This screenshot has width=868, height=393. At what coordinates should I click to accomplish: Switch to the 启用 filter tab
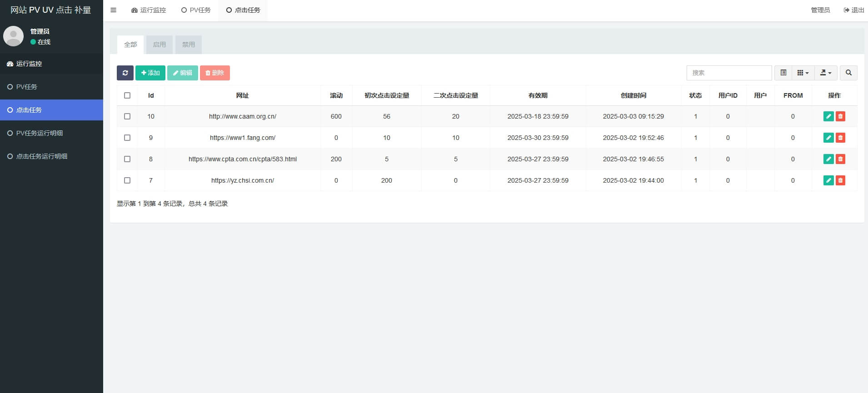tap(159, 45)
